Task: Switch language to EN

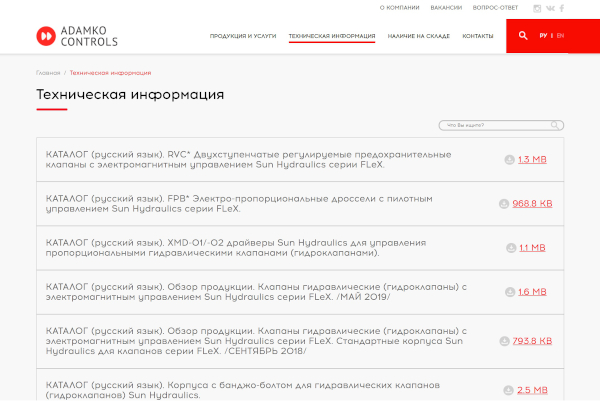Action: pyautogui.click(x=560, y=36)
